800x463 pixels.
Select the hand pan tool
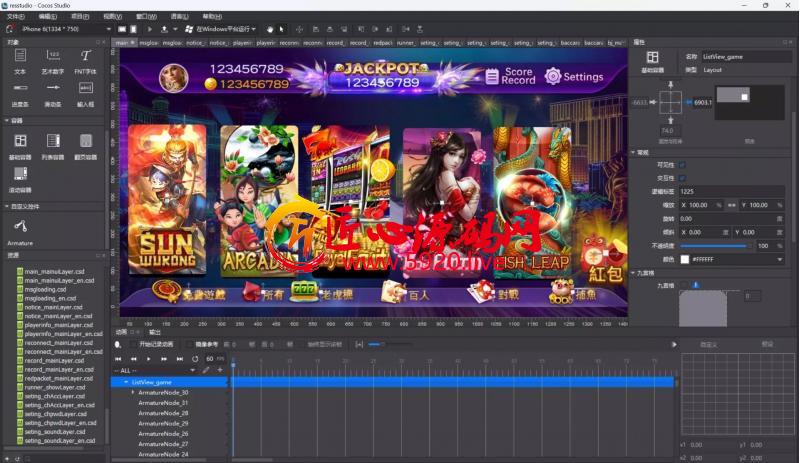[x=270, y=29]
